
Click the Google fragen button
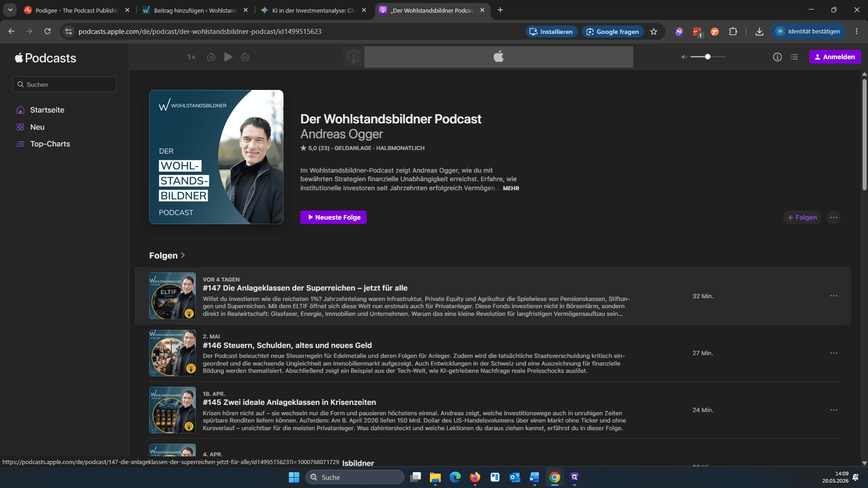click(613, 32)
